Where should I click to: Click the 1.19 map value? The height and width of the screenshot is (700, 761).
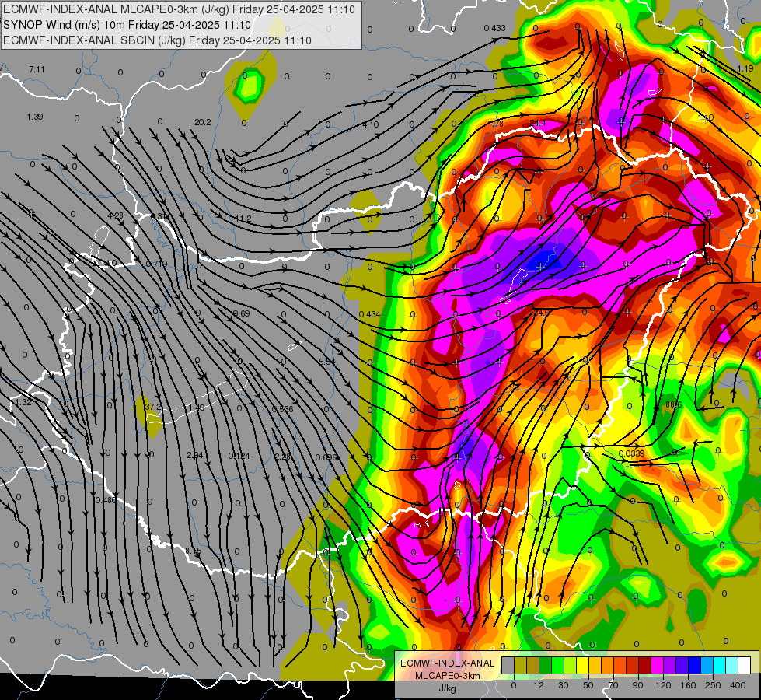pyautogui.click(x=745, y=68)
